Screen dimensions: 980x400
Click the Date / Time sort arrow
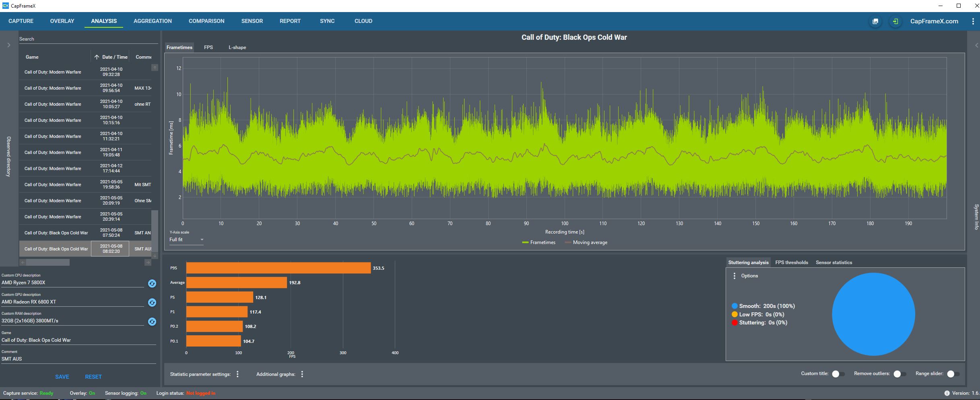[x=97, y=57]
